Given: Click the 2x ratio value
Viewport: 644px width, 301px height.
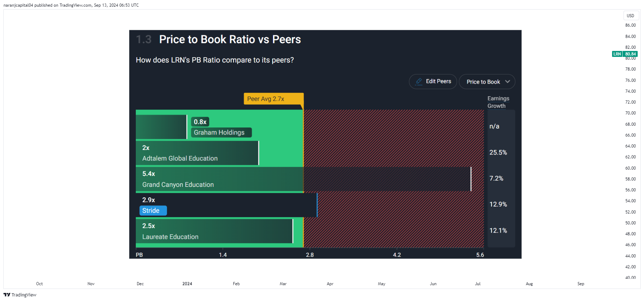Looking at the screenshot, I should click(x=146, y=148).
